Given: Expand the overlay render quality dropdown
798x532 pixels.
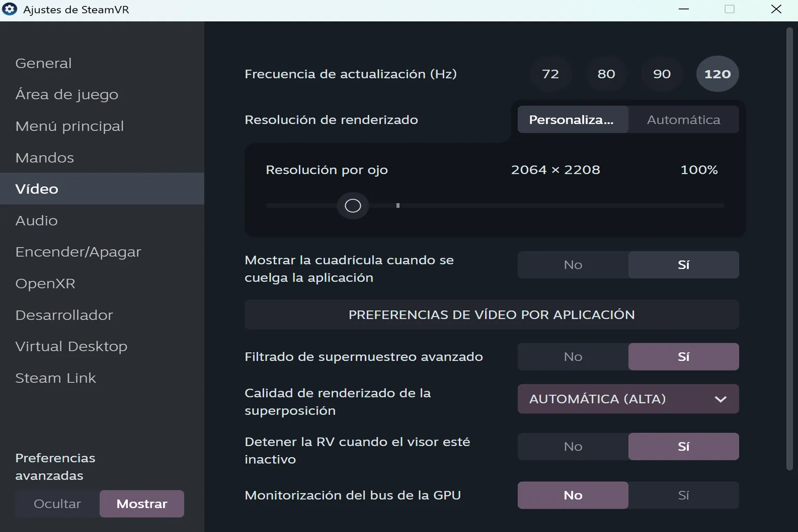Looking at the screenshot, I should coord(628,399).
